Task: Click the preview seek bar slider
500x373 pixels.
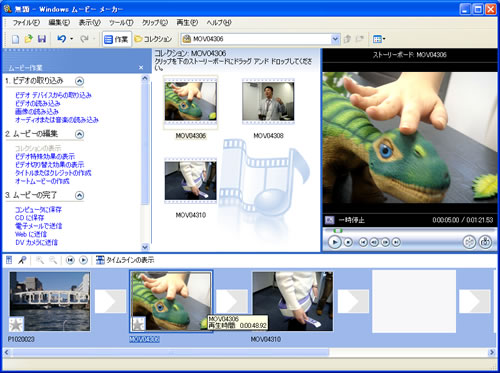Action: [338, 231]
